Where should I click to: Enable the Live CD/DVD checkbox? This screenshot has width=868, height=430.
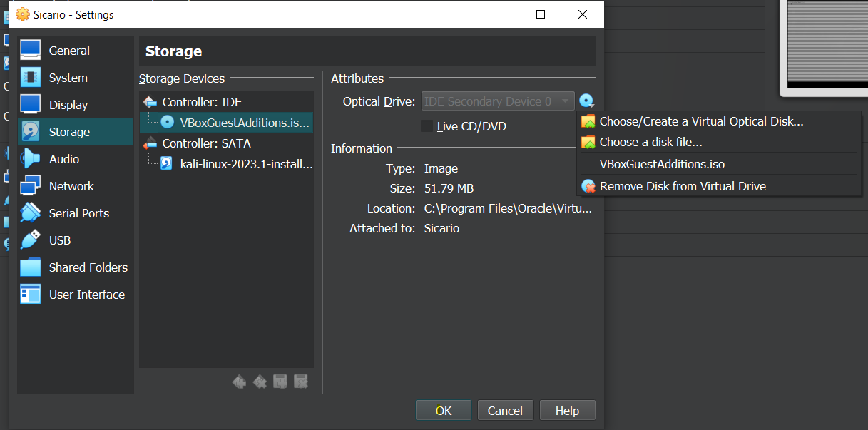427,126
